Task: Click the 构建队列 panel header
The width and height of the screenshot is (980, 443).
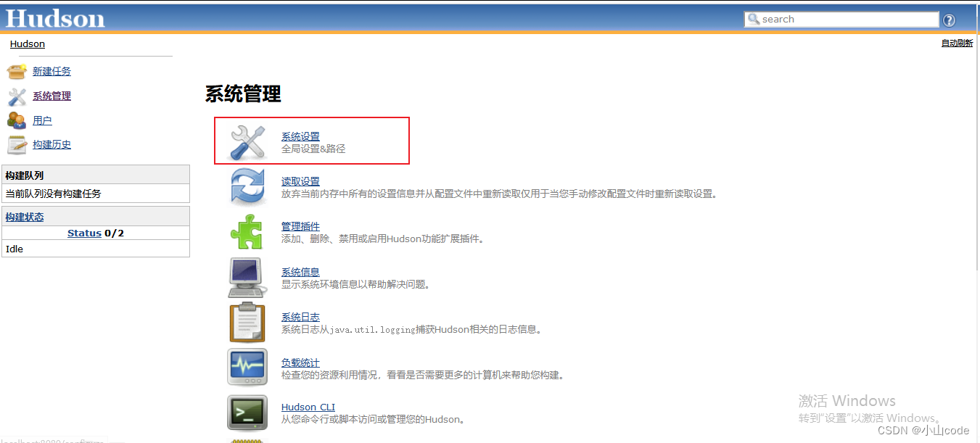Action: 96,175
